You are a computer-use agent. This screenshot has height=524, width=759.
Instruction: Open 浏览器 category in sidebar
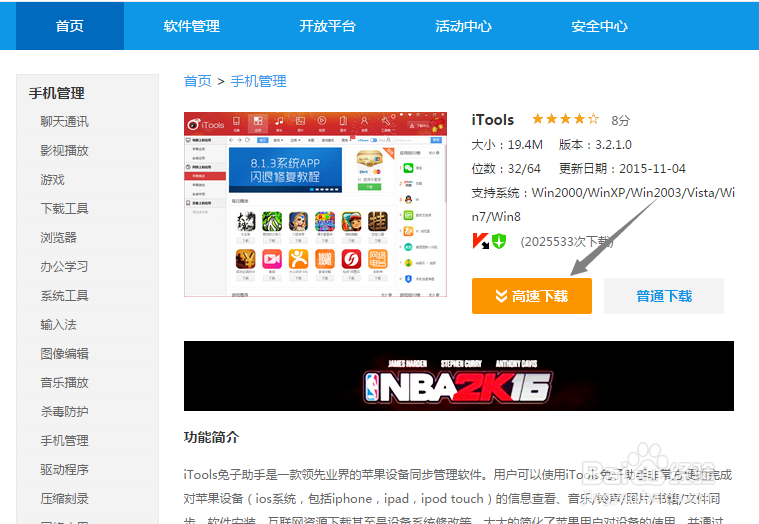(x=59, y=238)
